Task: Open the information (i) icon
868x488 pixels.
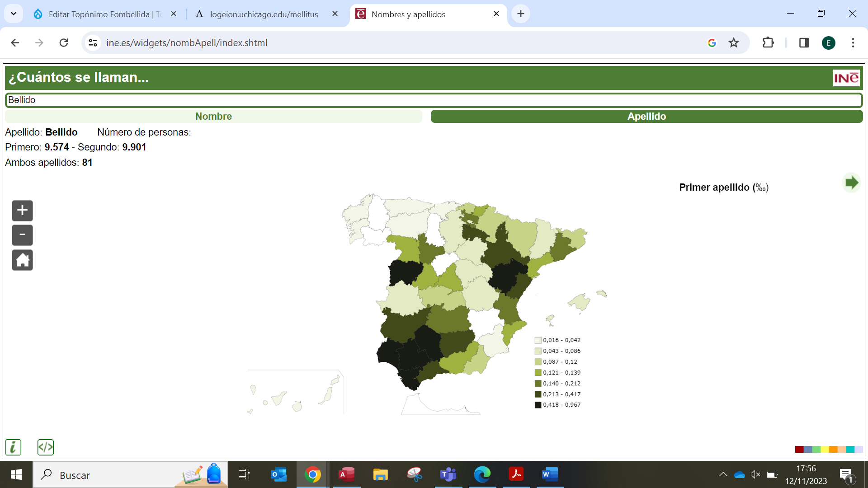Action: 13,447
